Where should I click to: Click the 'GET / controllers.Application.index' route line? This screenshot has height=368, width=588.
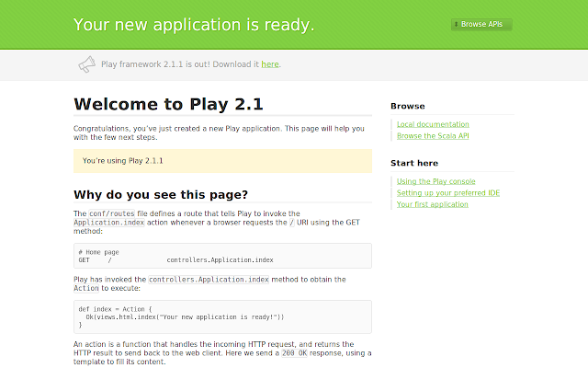point(175,260)
